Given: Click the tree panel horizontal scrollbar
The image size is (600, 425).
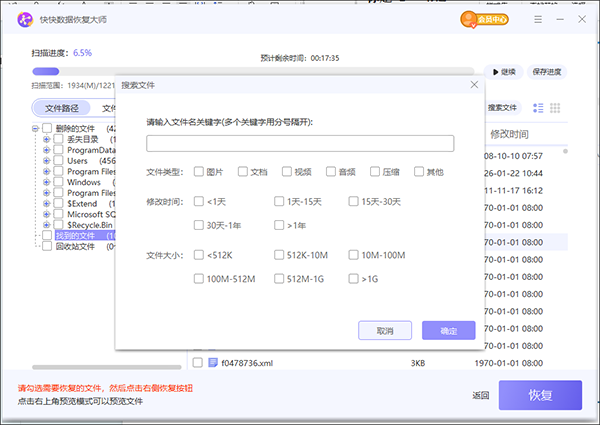Looking at the screenshot, I should coord(107,367).
